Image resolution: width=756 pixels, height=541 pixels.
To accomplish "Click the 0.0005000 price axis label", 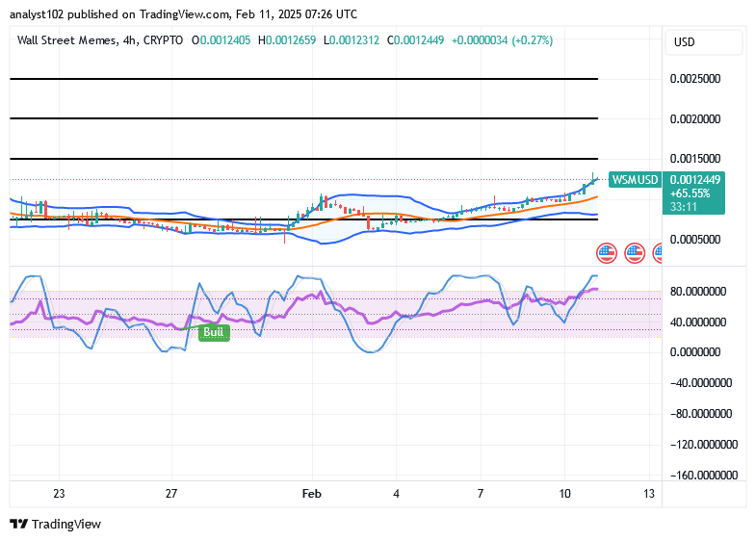I will click(x=695, y=240).
